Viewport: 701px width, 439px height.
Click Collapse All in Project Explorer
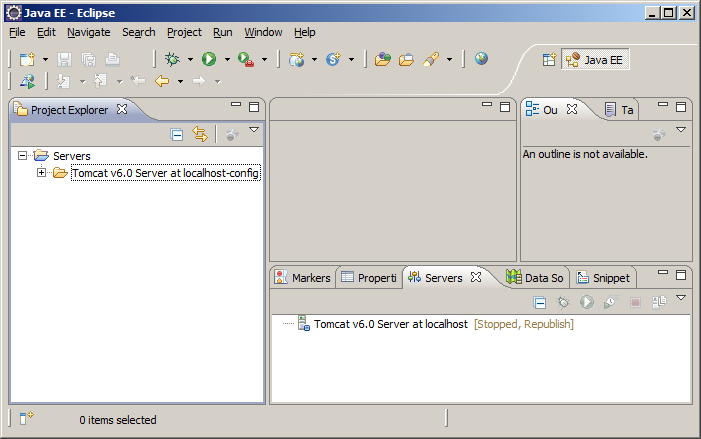(x=177, y=135)
